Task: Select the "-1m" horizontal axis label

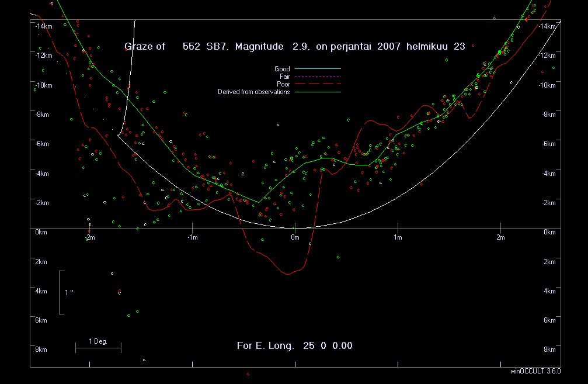Action: point(192,237)
